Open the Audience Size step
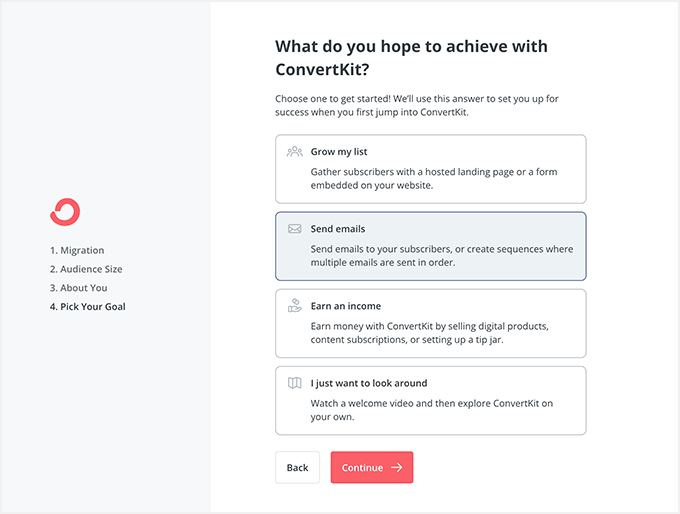The image size is (680, 514). click(86, 269)
